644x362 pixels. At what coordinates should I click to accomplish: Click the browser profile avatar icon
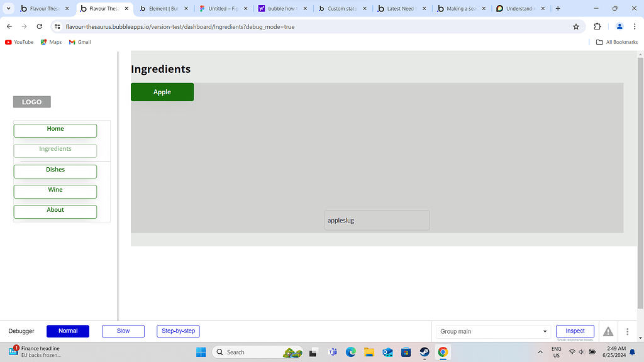(x=619, y=26)
